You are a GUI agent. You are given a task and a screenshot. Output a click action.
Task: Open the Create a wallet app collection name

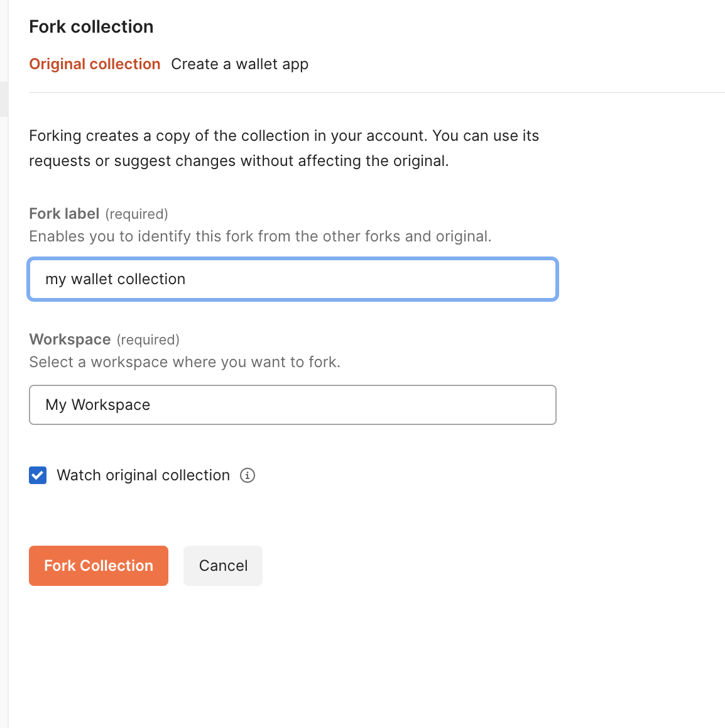tap(239, 64)
